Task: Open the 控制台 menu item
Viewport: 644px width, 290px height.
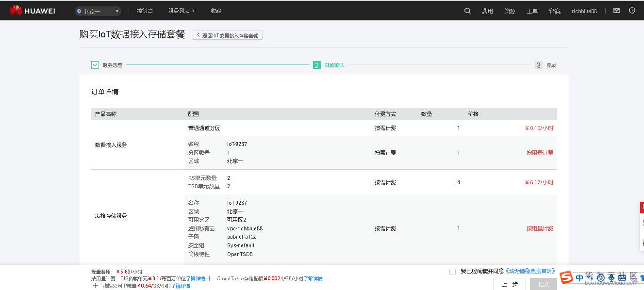Action: [x=145, y=10]
